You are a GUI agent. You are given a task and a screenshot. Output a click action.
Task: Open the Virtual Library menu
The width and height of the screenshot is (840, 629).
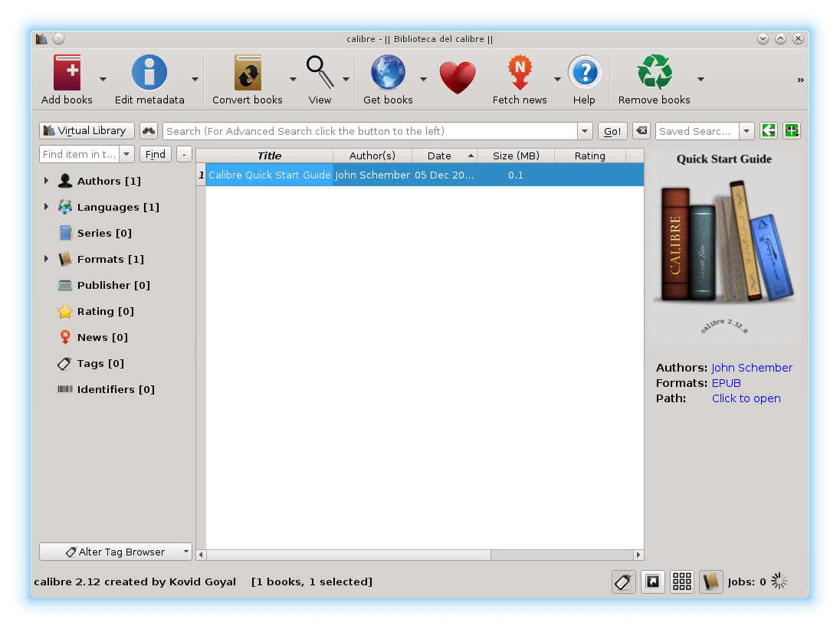87,130
